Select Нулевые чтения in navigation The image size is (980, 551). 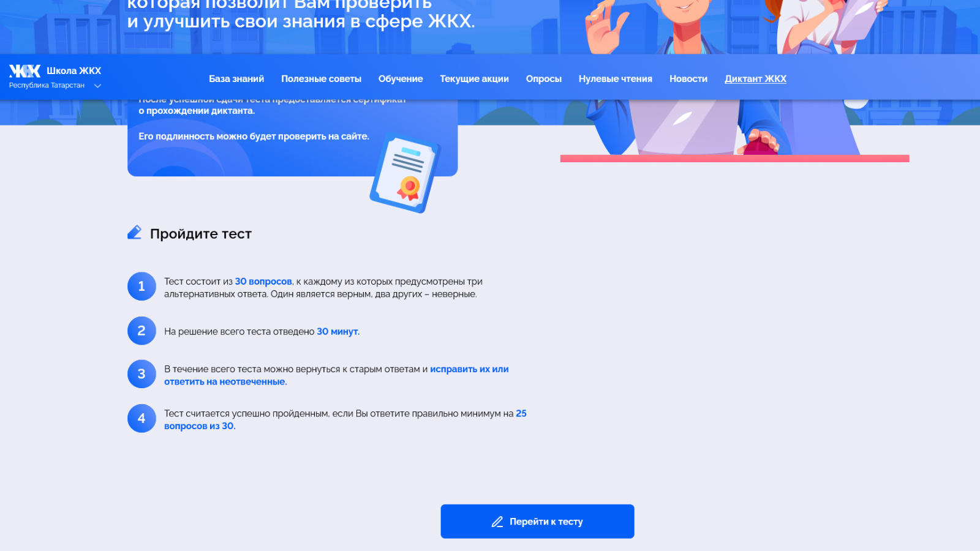[x=616, y=79]
